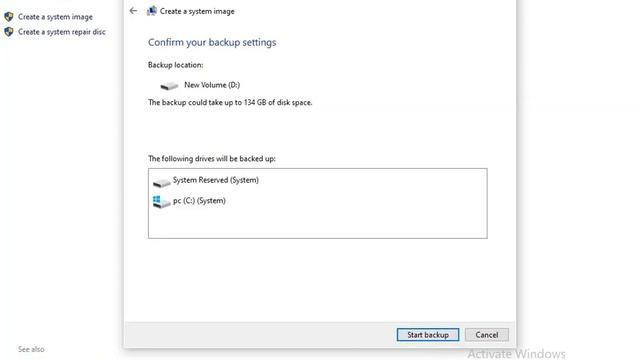Go back using the wizard's back arrow
The width and height of the screenshot is (640, 360).
pyautogui.click(x=133, y=11)
